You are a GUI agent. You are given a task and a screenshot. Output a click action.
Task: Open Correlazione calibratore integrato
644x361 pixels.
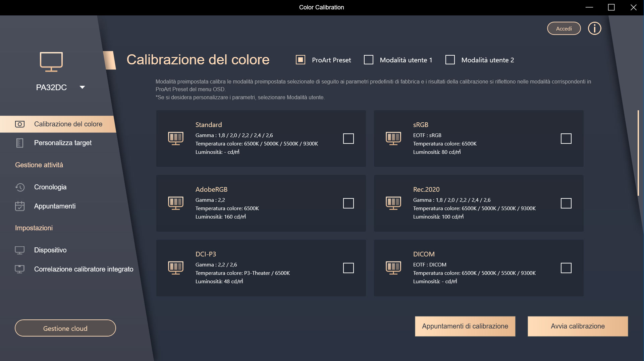(84, 269)
